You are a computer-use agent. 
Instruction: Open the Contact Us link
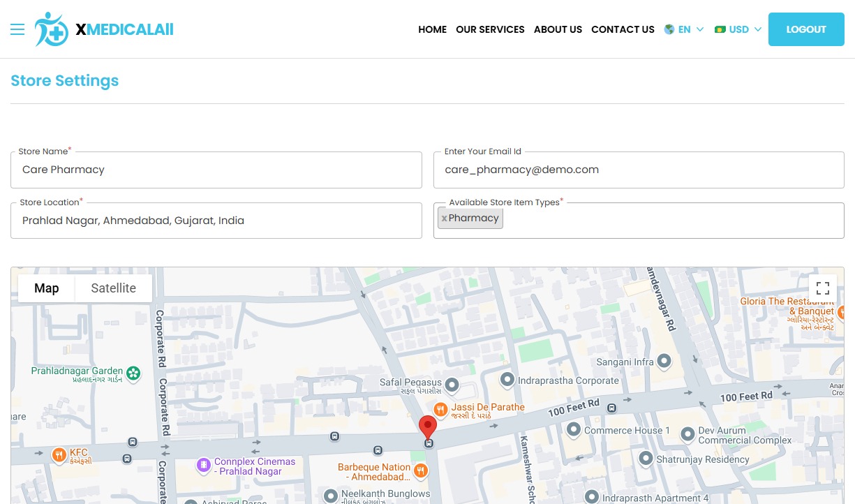point(623,29)
